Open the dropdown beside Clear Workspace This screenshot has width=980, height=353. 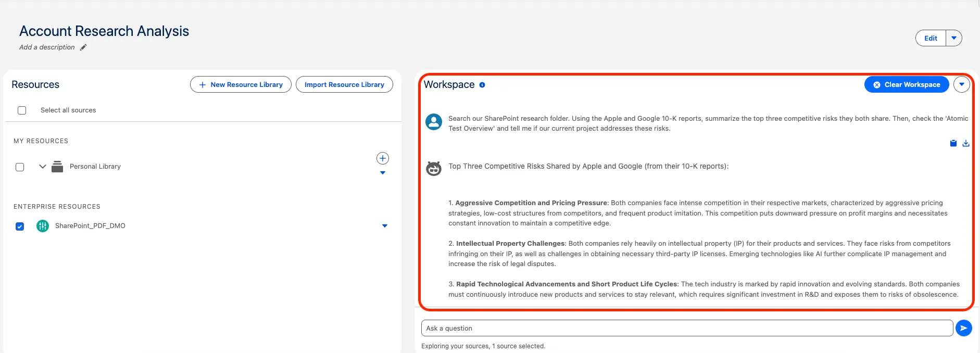962,84
